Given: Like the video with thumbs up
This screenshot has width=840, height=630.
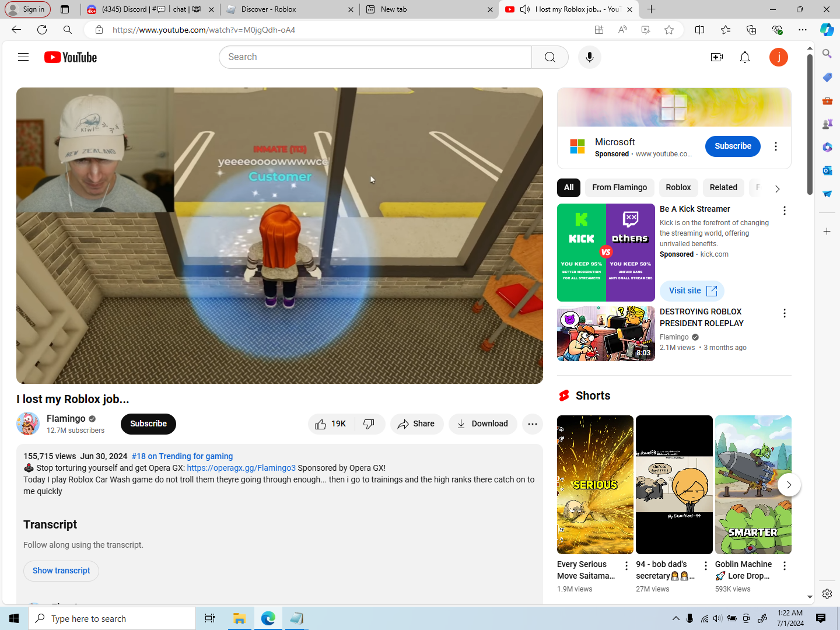Looking at the screenshot, I should coord(331,424).
